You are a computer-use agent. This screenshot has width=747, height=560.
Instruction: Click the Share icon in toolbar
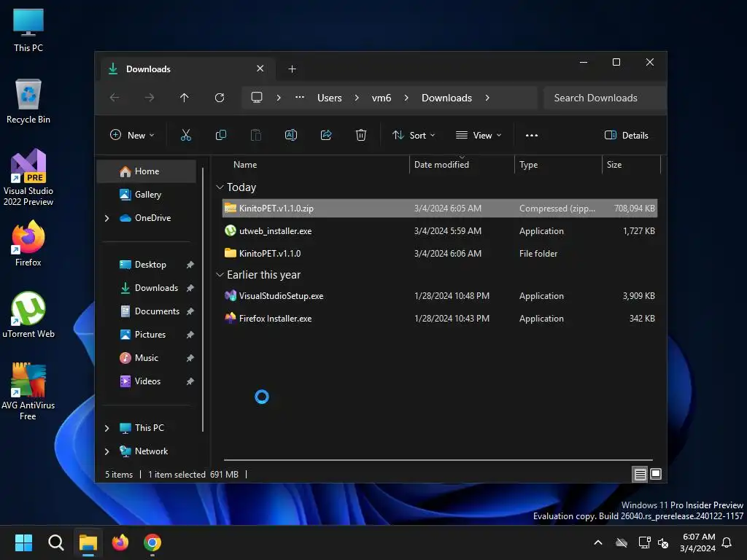(x=326, y=135)
